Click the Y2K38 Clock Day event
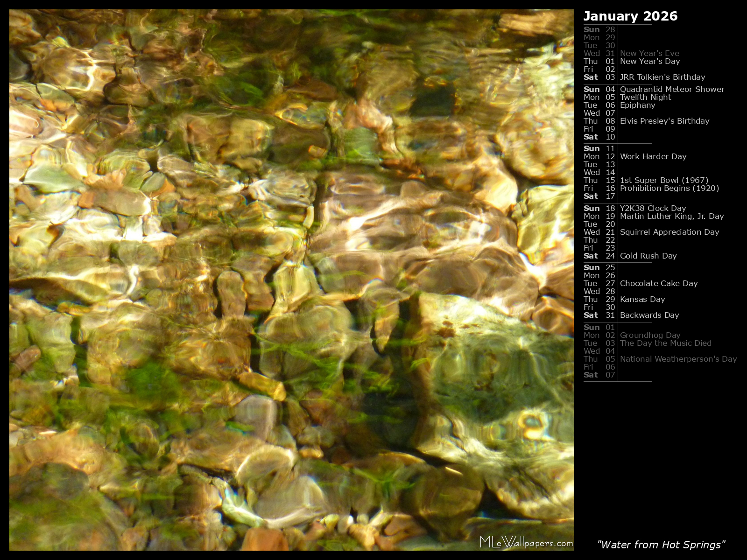 click(x=653, y=208)
